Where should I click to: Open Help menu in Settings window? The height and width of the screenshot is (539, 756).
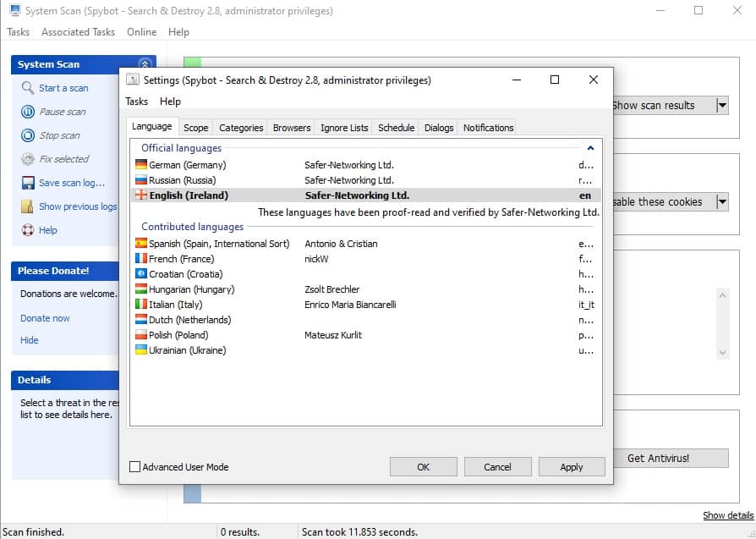[170, 102]
